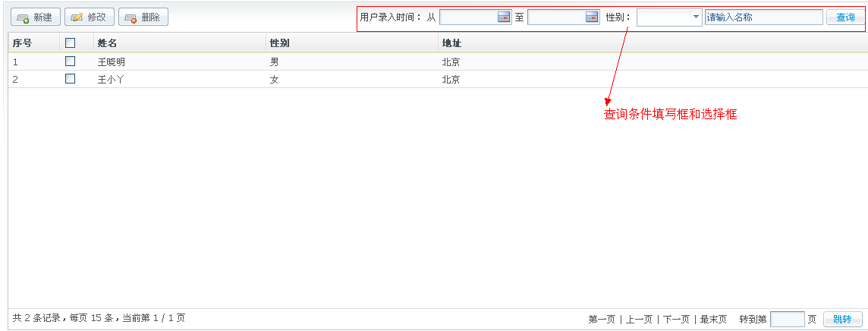The width and height of the screenshot is (868, 331).
Task: Click the 请输入名称 name input field
Action: pos(763,17)
